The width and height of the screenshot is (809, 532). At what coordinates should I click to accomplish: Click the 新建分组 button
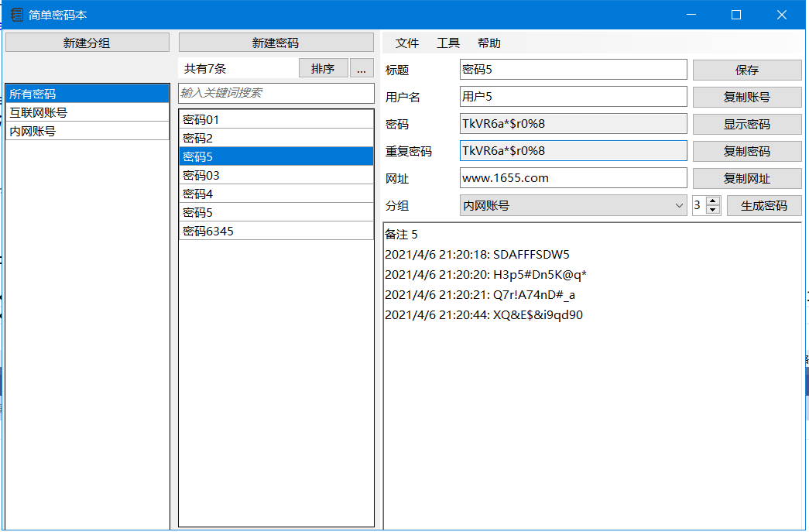pos(87,43)
